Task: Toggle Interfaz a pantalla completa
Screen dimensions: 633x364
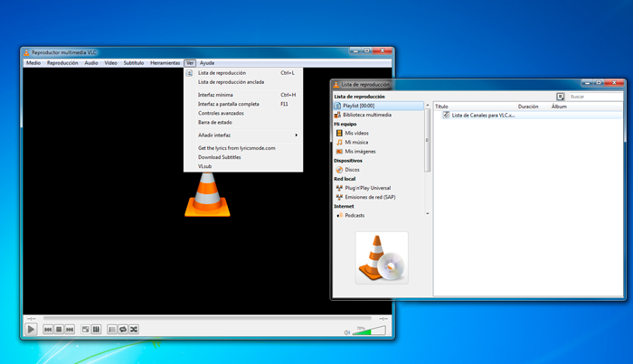Action: [243, 104]
